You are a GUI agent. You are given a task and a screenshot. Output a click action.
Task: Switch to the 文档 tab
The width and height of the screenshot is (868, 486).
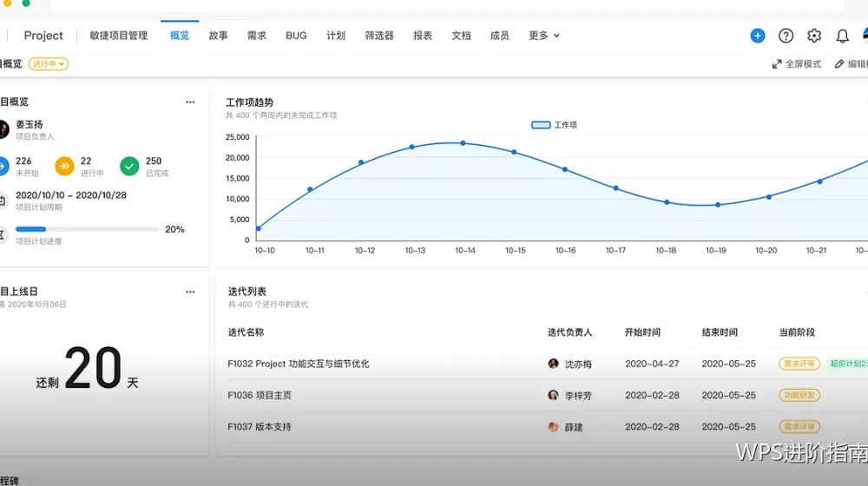(x=461, y=36)
